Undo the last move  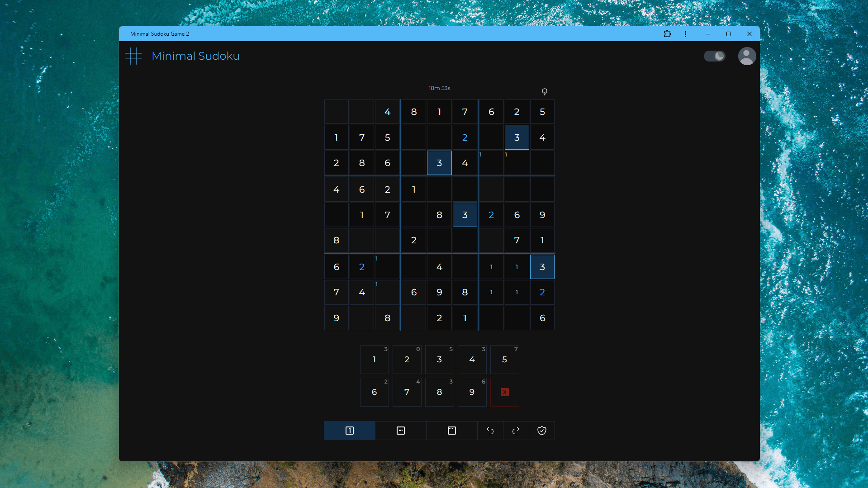click(x=490, y=431)
